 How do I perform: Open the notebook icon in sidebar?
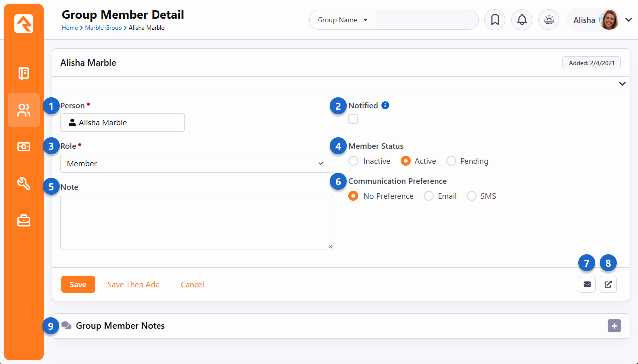click(x=24, y=74)
